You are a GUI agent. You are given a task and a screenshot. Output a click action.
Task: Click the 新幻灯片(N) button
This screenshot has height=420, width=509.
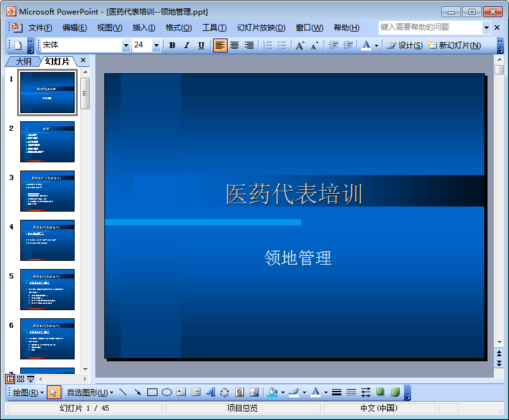[454, 45]
